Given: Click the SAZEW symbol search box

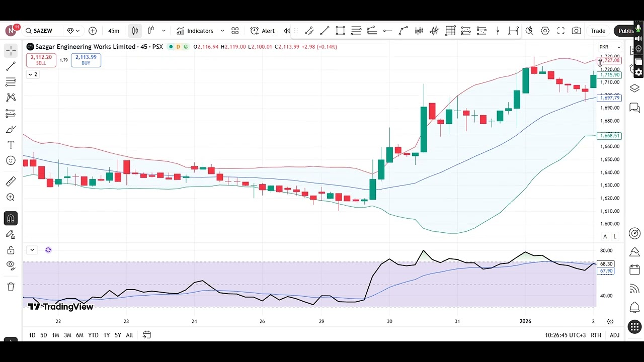Looking at the screenshot, I should pyautogui.click(x=43, y=31).
